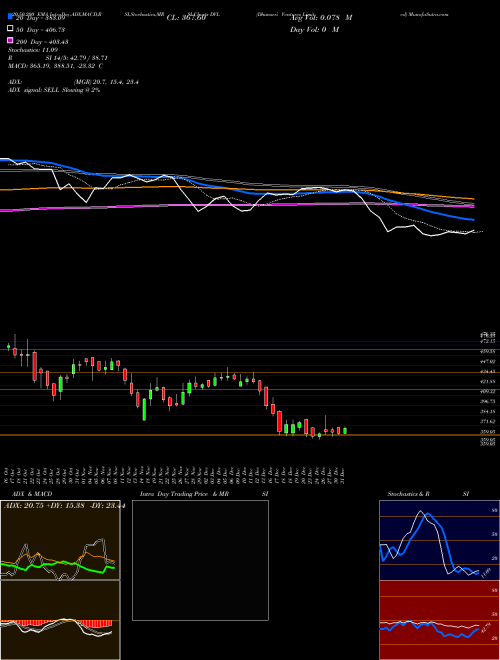
Task: Select the '200 Day = 403.43' legend text
Action: pyautogui.click(x=43, y=42)
